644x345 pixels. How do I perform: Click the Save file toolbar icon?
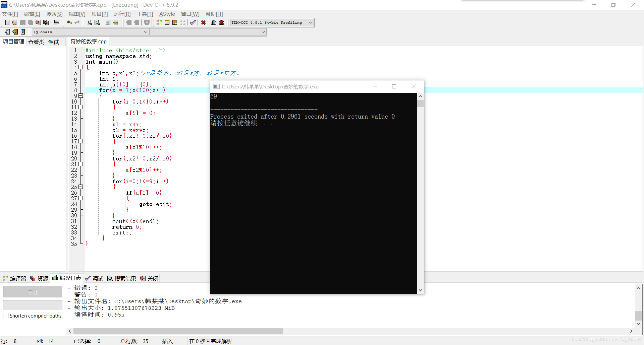[22, 22]
